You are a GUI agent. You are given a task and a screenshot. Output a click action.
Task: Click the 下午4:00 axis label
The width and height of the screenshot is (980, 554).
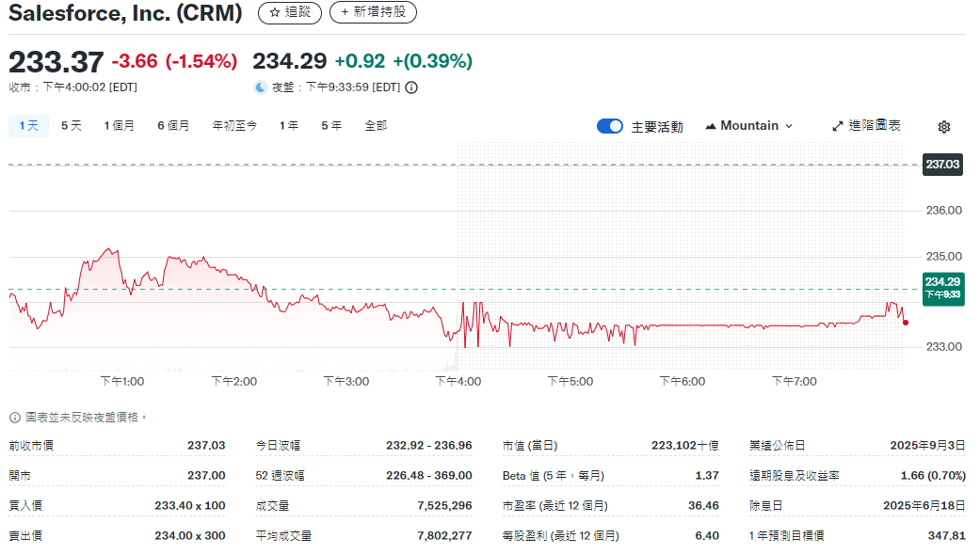coord(458,382)
